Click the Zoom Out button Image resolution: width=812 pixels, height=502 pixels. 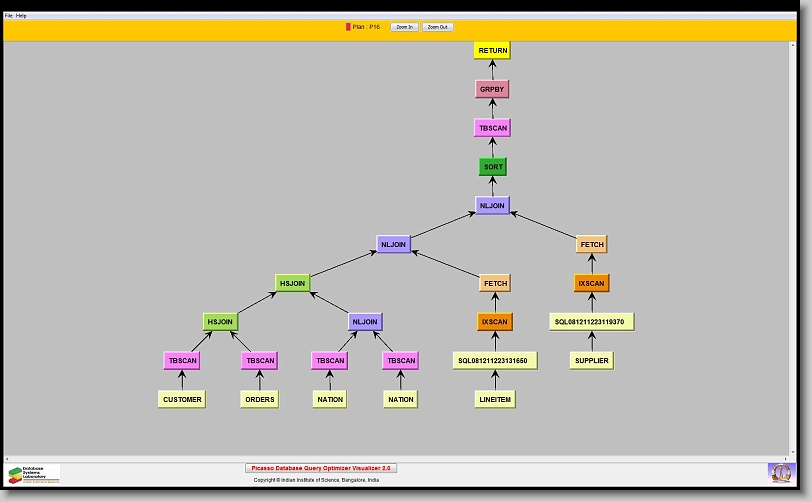click(437, 27)
